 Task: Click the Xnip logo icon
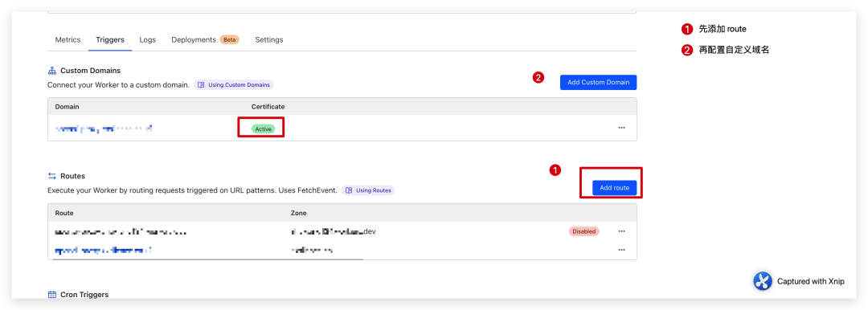pyautogui.click(x=762, y=281)
